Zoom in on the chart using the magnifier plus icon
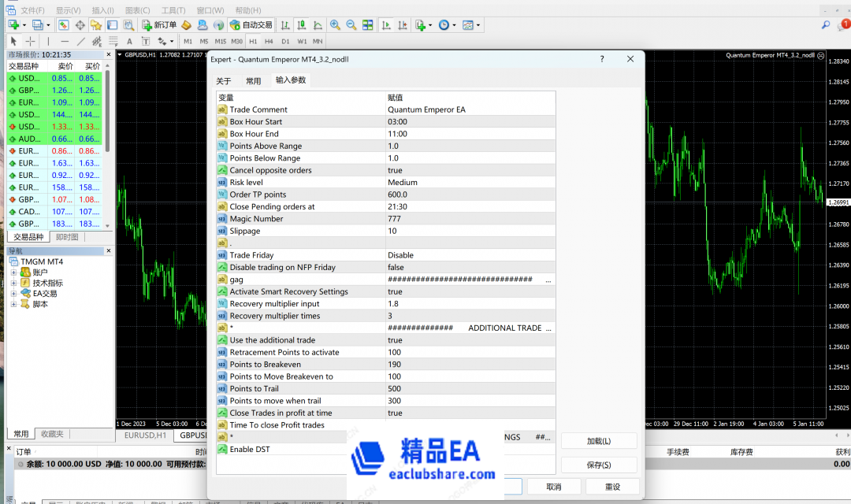851x504 pixels. 335,25
